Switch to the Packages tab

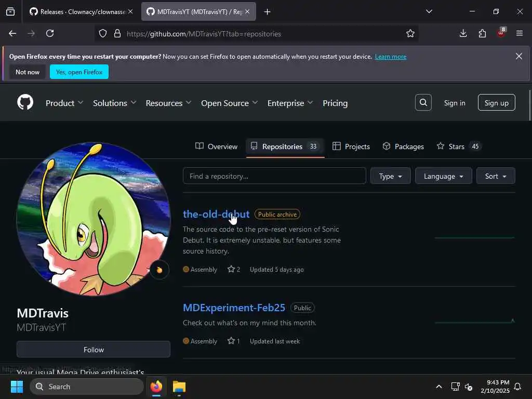(403, 146)
